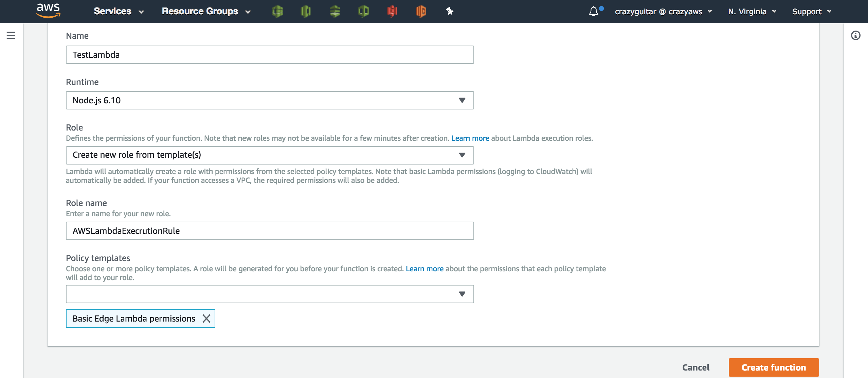Viewport: 868px width, 378px height.
Task: Click the Create function button
Action: (774, 367)
